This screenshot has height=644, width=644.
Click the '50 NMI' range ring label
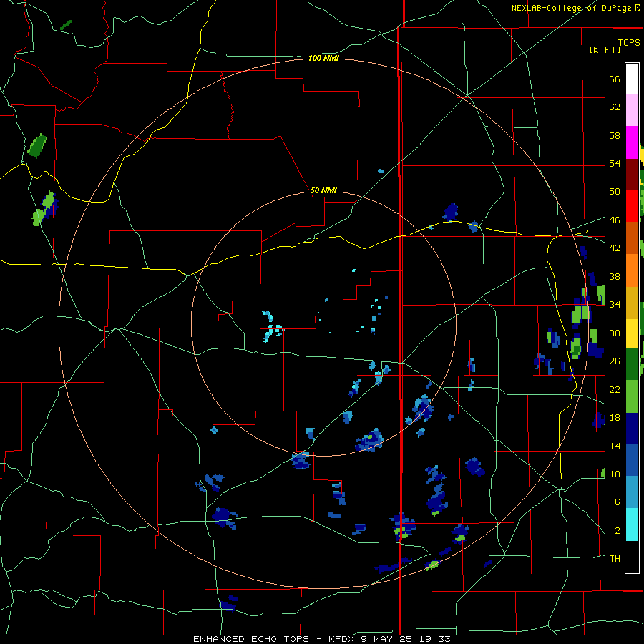pyautogui.click(x=323, y=190)
